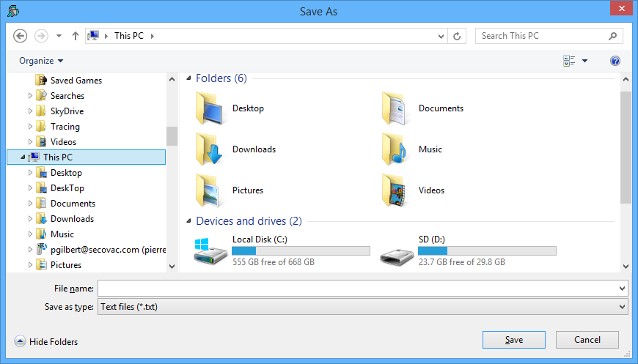Select the Music folder icon in main pane

click(394, 149)
